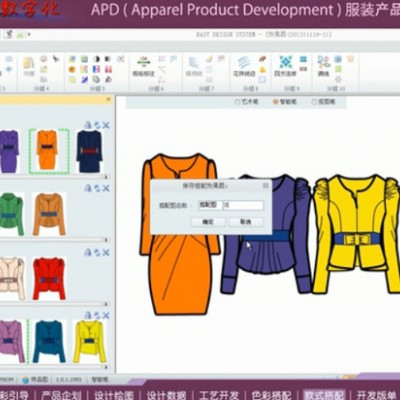Switch to the 设计绘图 bottom tab
Image resolution: width=400 pixels, height=400 pixels.
114,395
